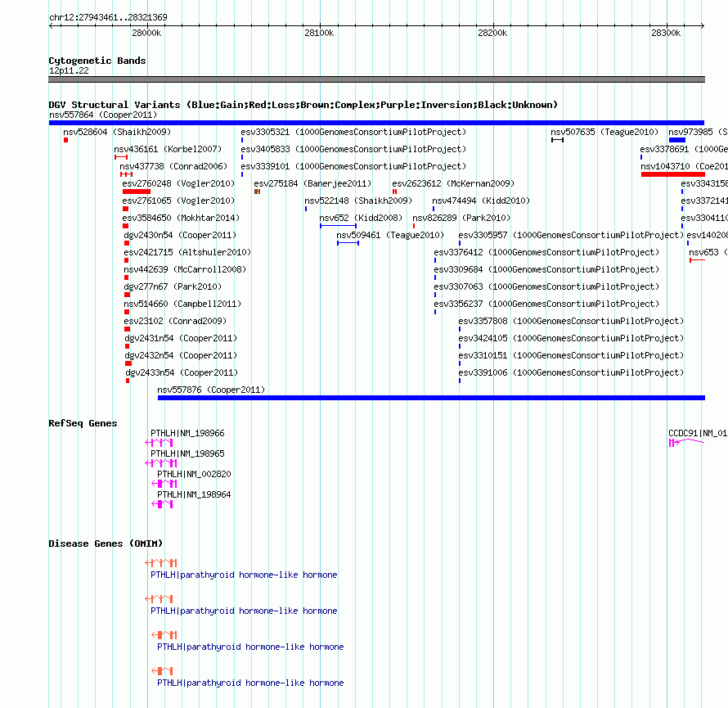The width and height of the screenshot is (728, 708).
Task: Click PTHLH|NM_198964 transcript glyph
Action: point(162,504)
